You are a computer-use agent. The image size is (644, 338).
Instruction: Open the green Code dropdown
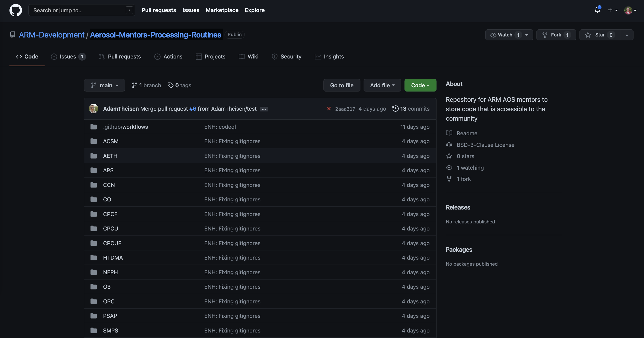420,85
